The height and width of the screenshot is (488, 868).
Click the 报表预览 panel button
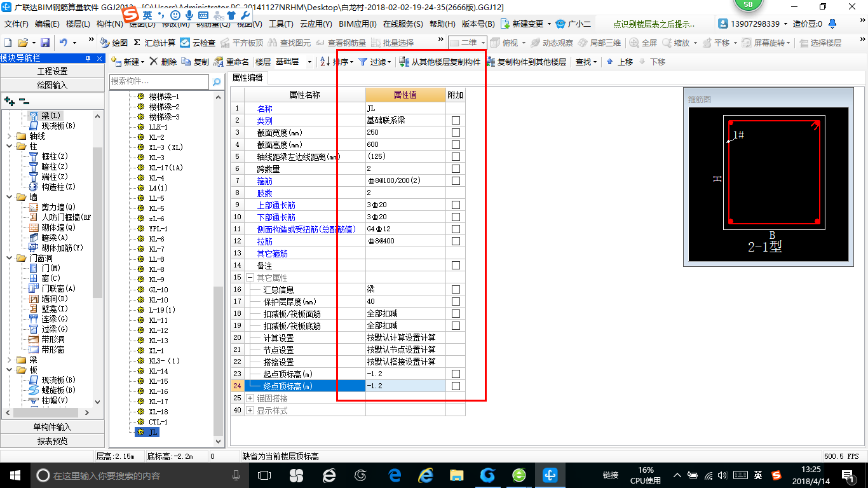(53, 441)
